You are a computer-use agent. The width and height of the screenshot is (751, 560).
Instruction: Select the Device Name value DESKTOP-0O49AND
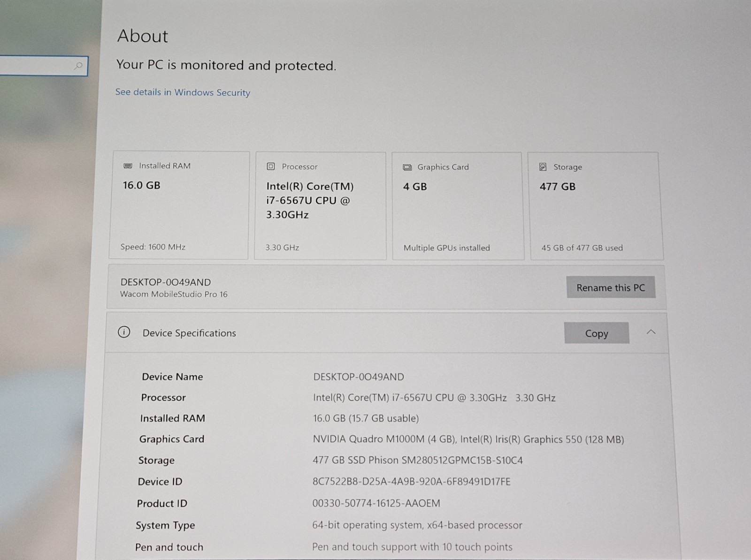[359, 377]
